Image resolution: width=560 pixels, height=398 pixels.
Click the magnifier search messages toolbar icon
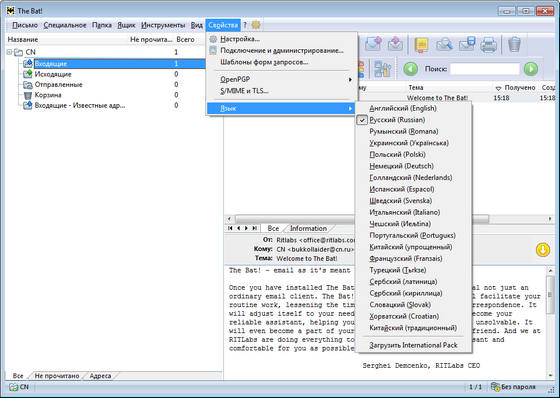click(x=444, y=45)
